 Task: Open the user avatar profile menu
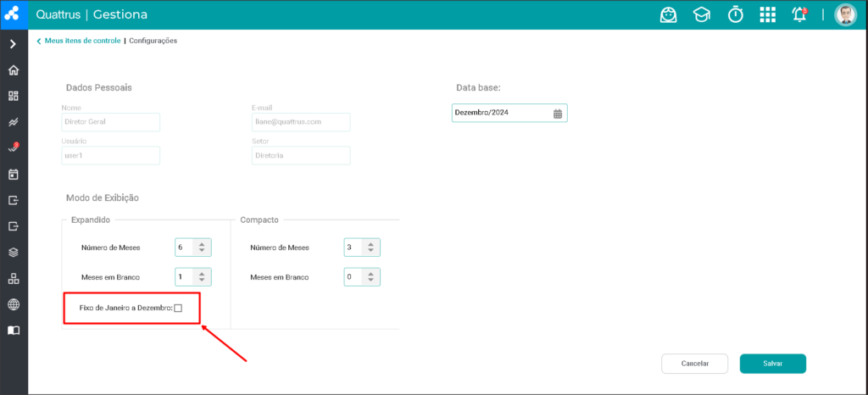click(845, 15)
